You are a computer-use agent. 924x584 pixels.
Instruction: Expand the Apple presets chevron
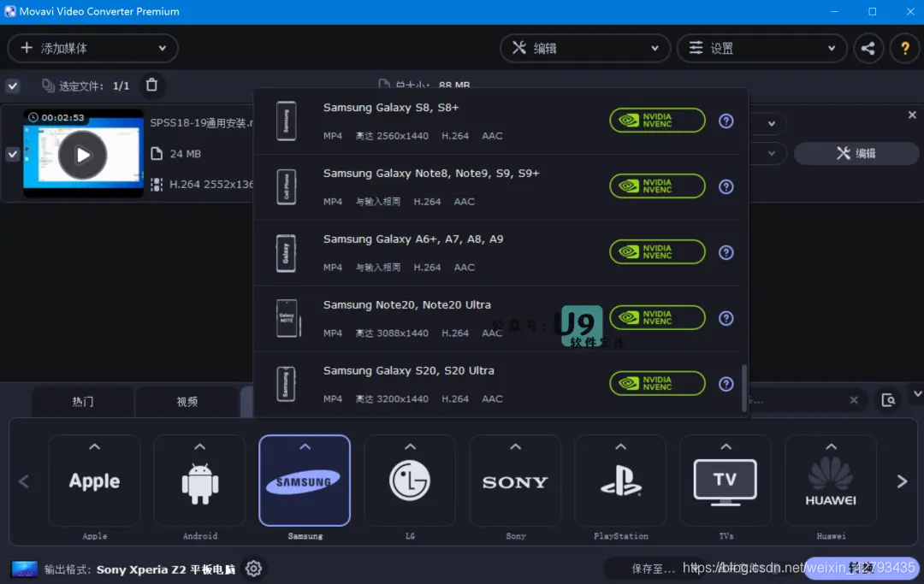[x=94, y=447]
